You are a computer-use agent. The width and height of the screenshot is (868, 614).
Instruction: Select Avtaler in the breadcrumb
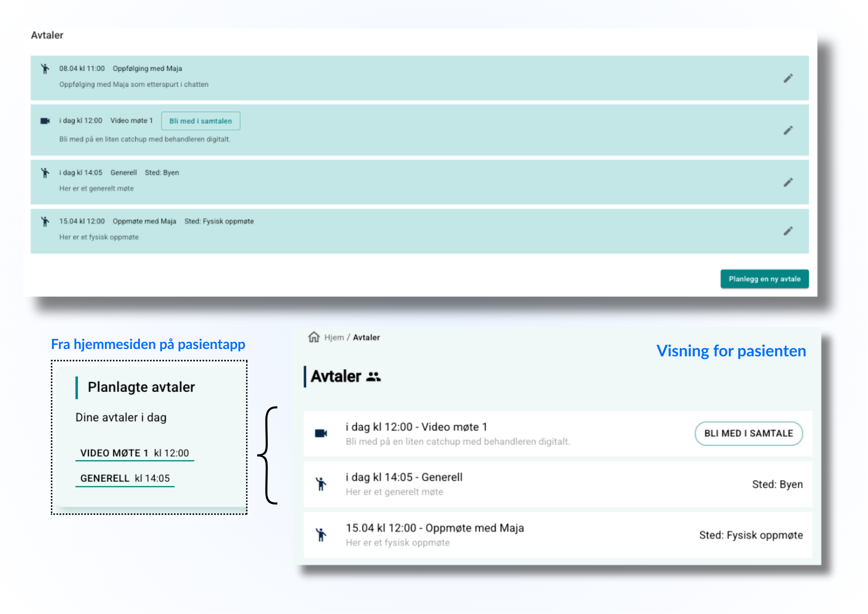[x=366, y=337]
